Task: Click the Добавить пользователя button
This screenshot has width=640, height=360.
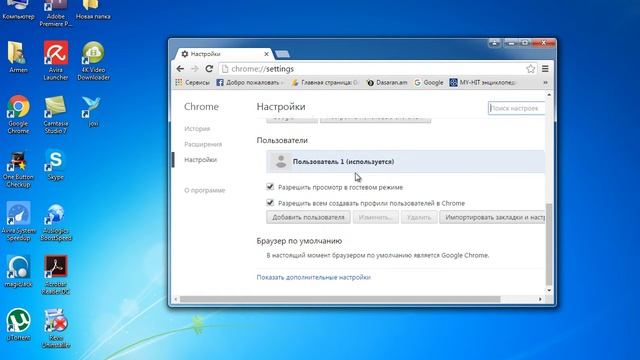Action: click(308, 217)
